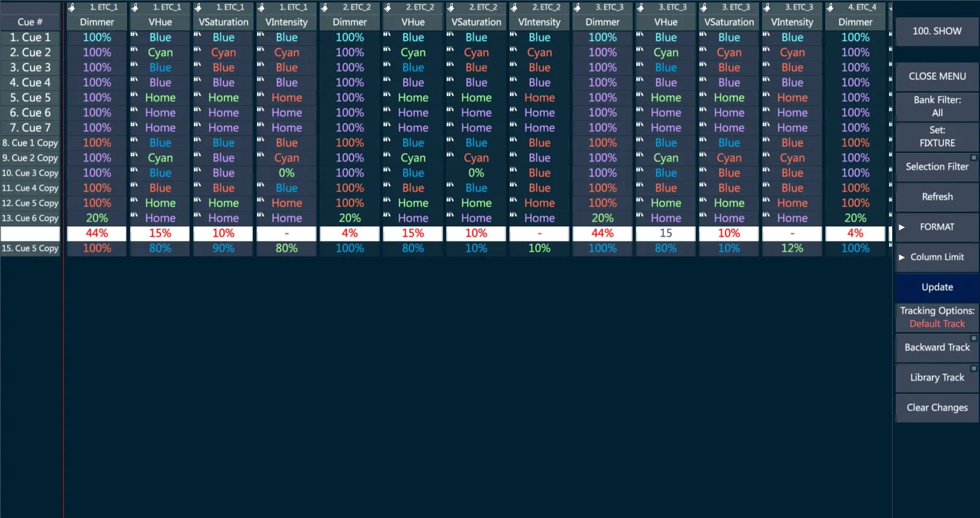The width and height of the screenshot is (980, 518).
Task: Toggle Library Track mode
Action: click(x=937, y=378)
